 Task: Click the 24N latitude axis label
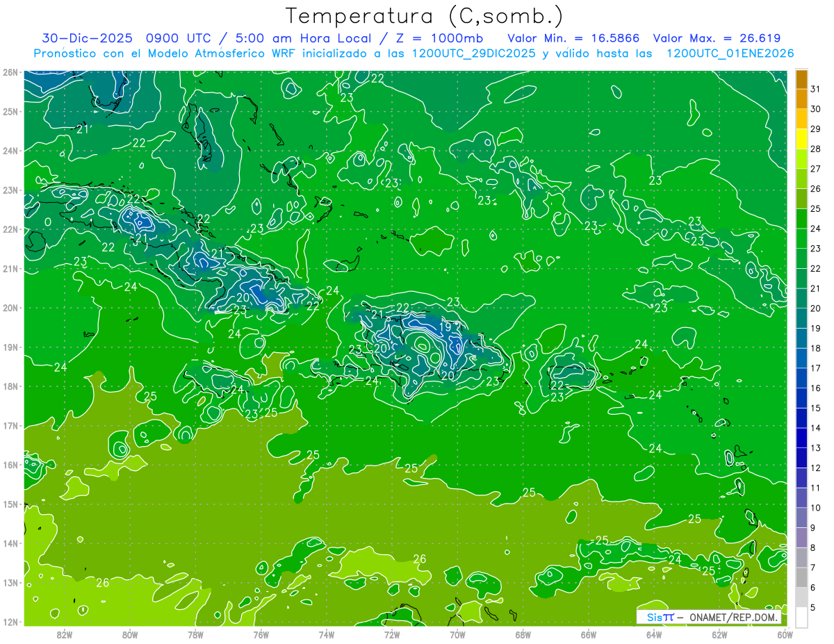click(x=10, y=151)
